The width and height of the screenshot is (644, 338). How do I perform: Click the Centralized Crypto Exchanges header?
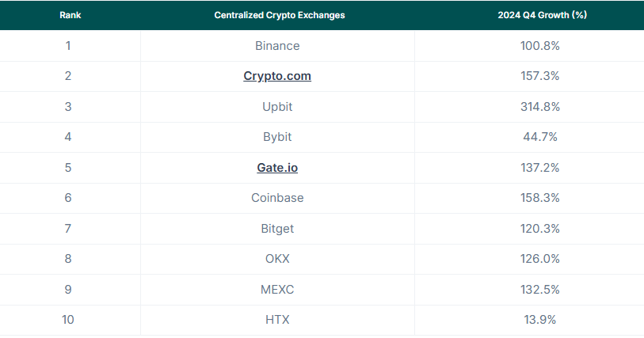[280, 15]
